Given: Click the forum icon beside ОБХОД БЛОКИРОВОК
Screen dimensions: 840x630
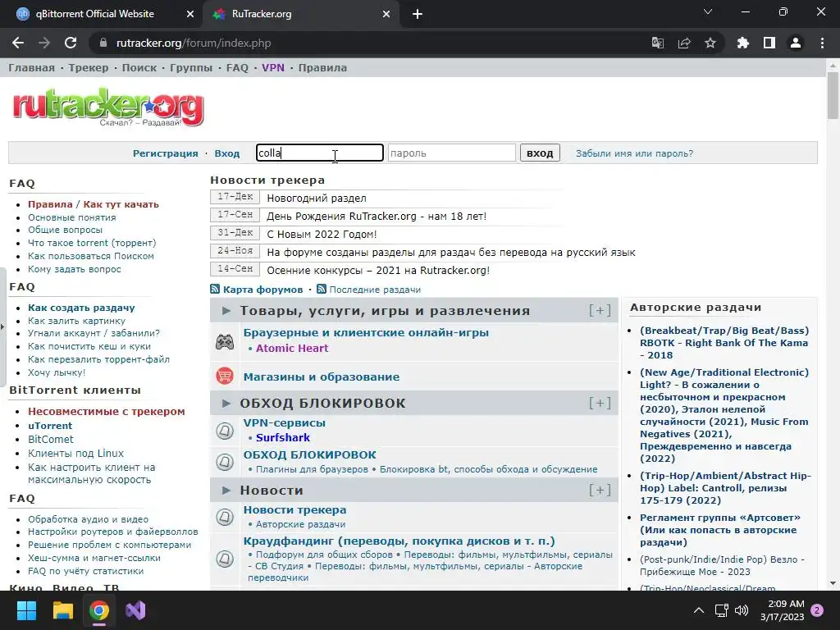Looking at the screenshot, I should point(225,462).
